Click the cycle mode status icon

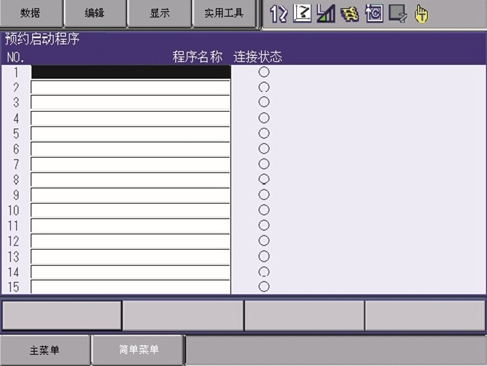pyautogui.click(x=374, y=14)
